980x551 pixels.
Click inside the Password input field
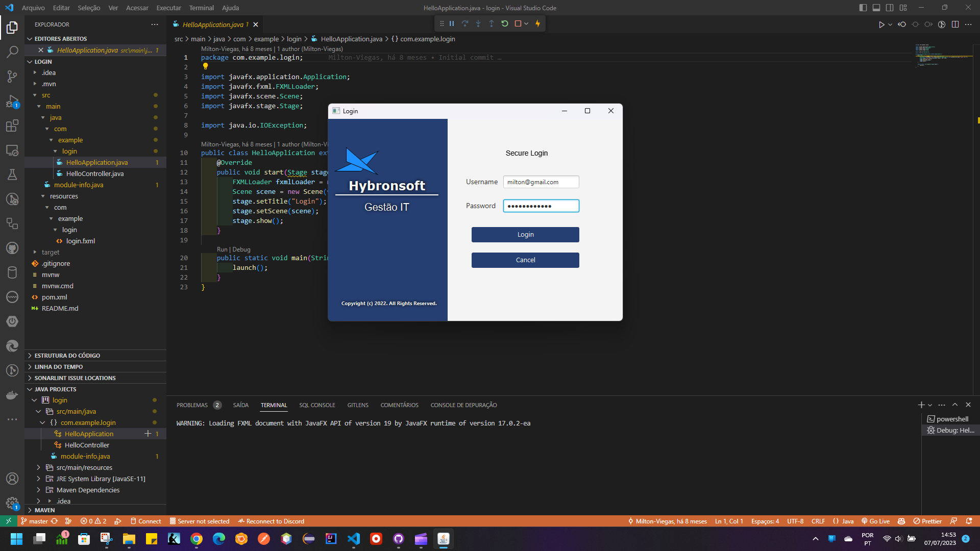(541, 206)
